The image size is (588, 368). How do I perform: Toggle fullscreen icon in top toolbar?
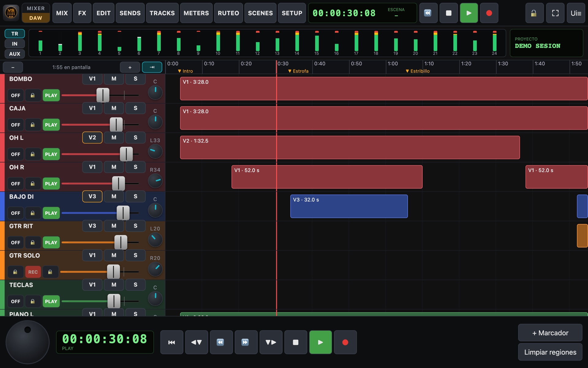[555, 13]
